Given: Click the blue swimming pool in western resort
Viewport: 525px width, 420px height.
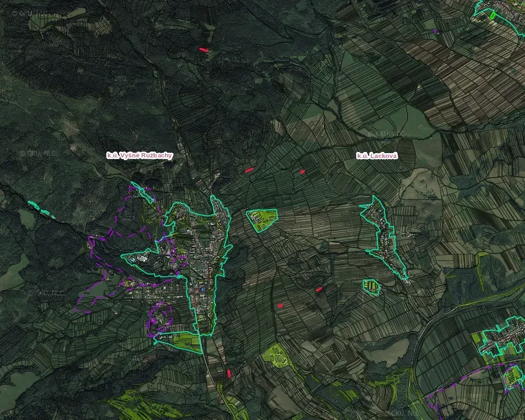Looking at the screenshot, I should pos(133,260).
